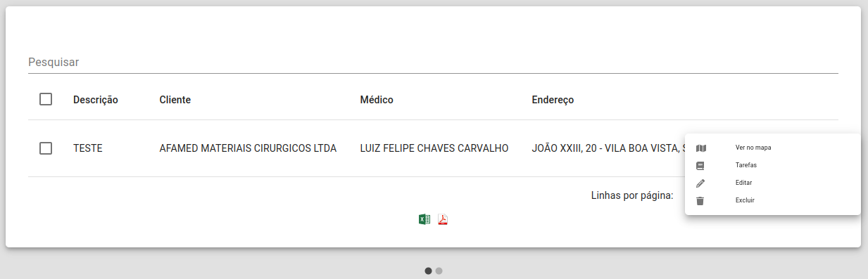Click the pencil icon next to Editar

700,183
